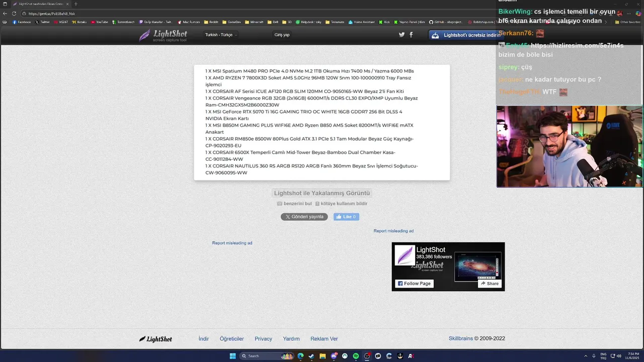This screenshot has height=362, width=644.
Task: Open File Explorer from the taskbar
Action: point(323,356)
